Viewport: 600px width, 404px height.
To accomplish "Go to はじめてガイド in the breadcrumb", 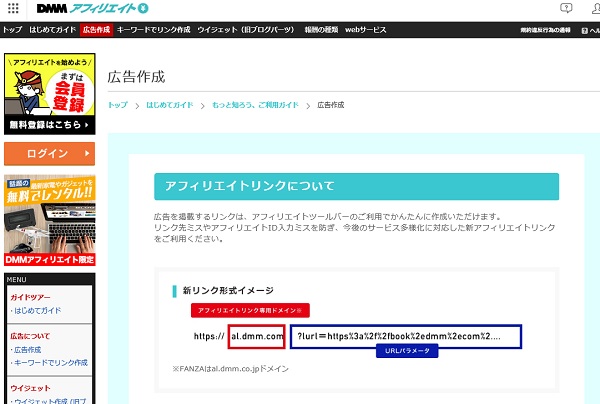I will (x=170, y=105).
